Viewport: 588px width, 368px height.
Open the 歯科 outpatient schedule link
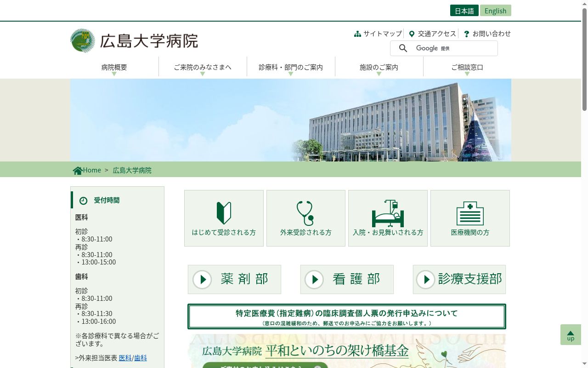pos(141,357)
